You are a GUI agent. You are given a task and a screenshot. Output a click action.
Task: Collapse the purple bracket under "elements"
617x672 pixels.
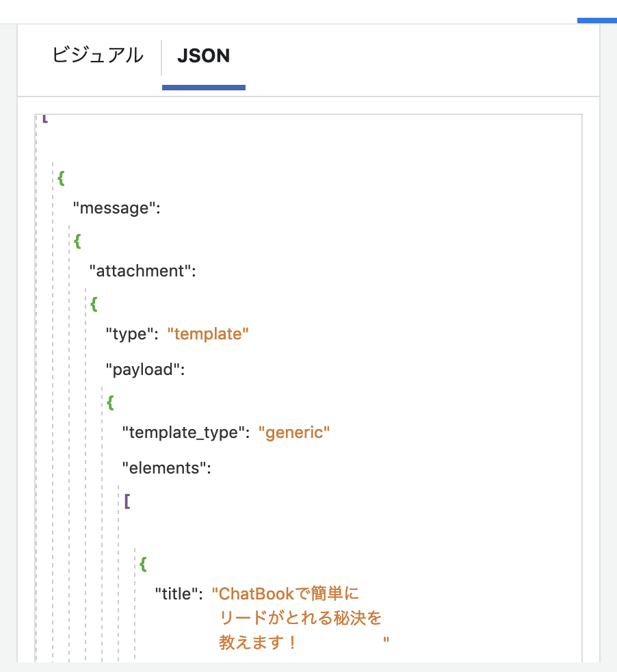click(127, 501)
